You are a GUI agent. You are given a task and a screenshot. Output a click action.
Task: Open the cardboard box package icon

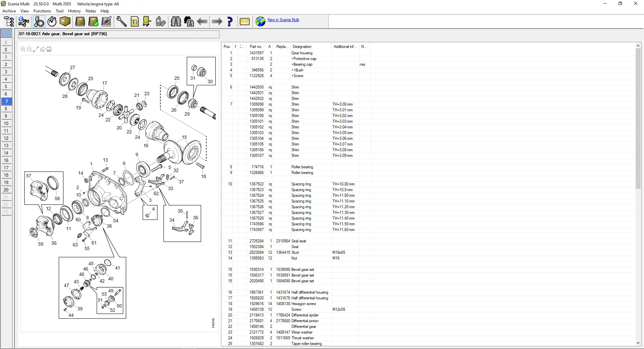tap(65, 22)
